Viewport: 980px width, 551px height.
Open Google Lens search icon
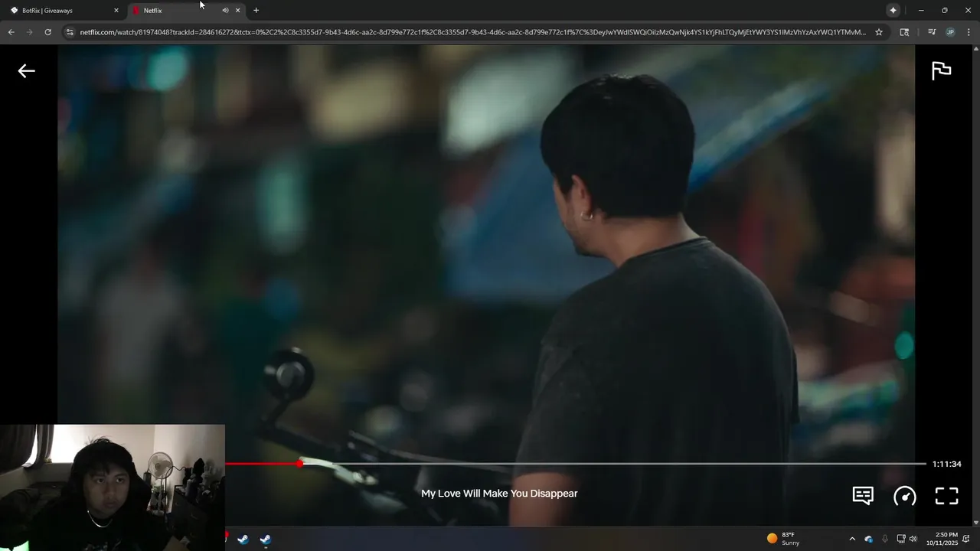904,32
